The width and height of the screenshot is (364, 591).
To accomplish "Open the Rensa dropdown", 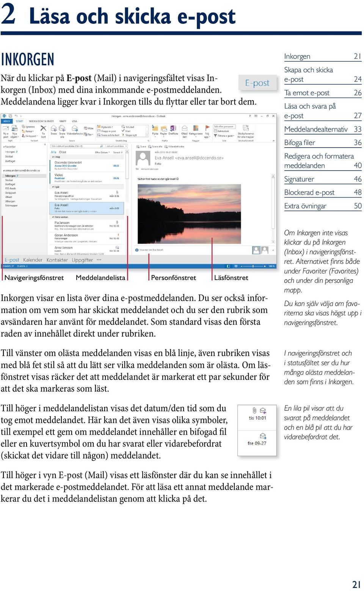I will [x=28, y=131].
